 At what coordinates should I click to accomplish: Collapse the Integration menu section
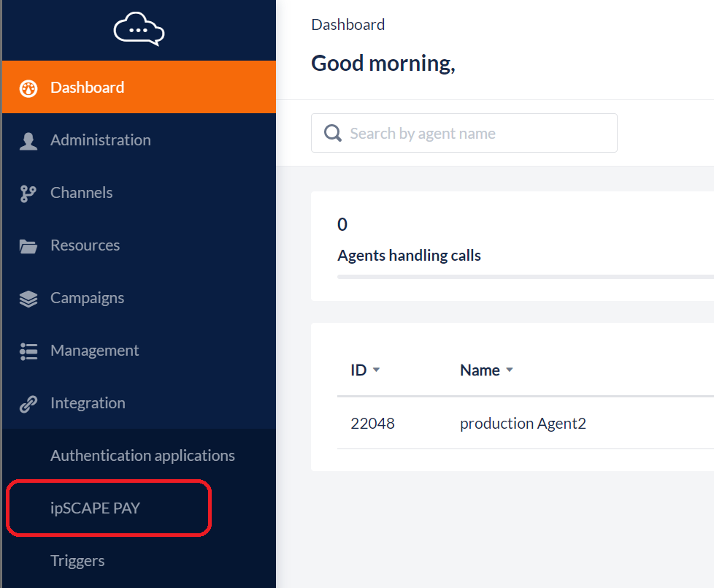pyautogui.click(x=88, y=403)
